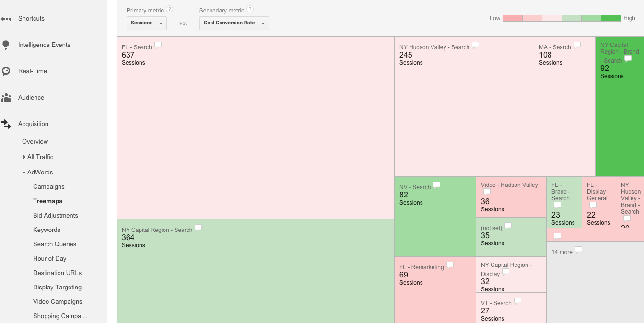Click the Acquisition arrows icon
644x323 pixels.
[6, 124]
